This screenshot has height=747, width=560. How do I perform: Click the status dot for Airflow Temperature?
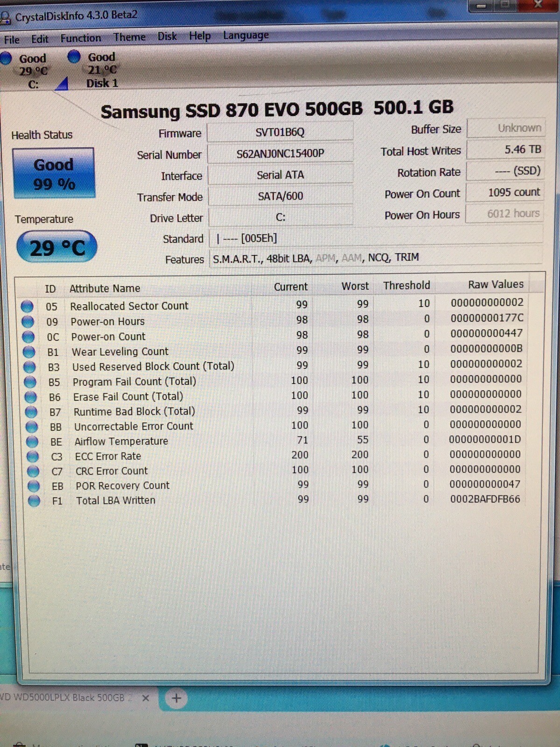32,442
